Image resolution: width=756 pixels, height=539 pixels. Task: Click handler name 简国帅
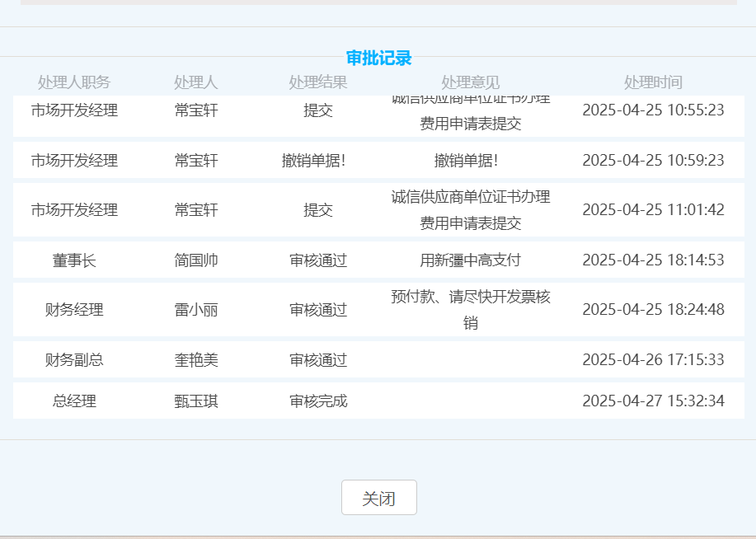click(x=196, y=260)
